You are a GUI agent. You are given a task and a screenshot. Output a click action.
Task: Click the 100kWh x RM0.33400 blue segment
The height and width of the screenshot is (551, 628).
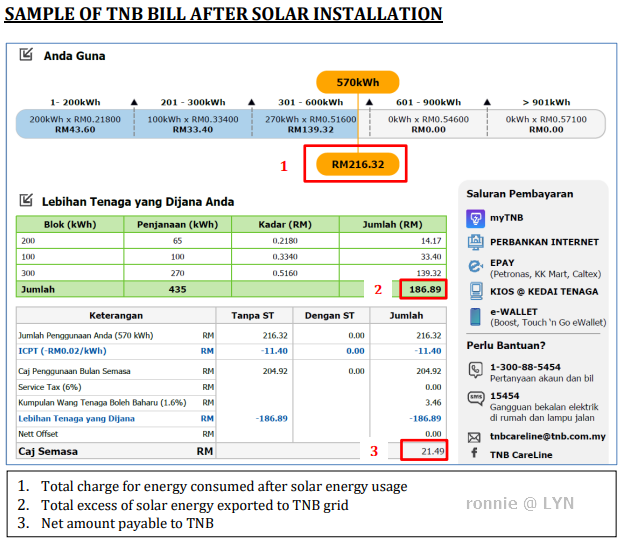pyautogui.click(x=193, y=124)
